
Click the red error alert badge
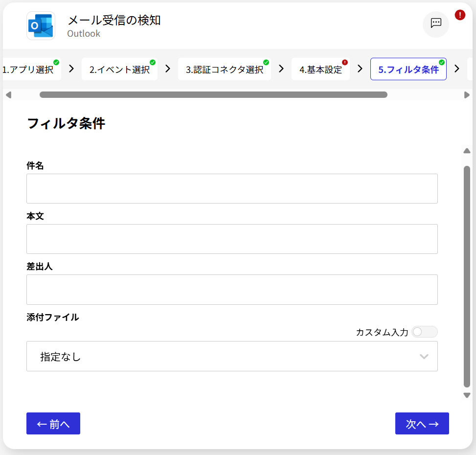(459, 15)
